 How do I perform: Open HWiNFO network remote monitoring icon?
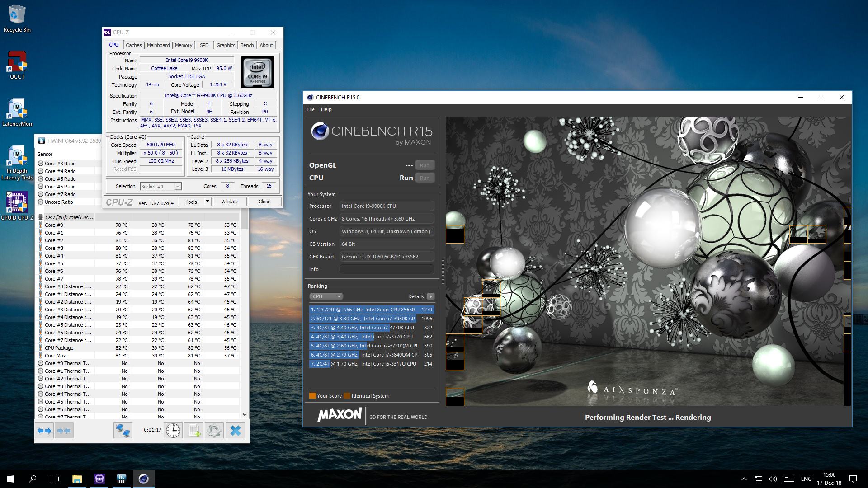tap(123, 431)
